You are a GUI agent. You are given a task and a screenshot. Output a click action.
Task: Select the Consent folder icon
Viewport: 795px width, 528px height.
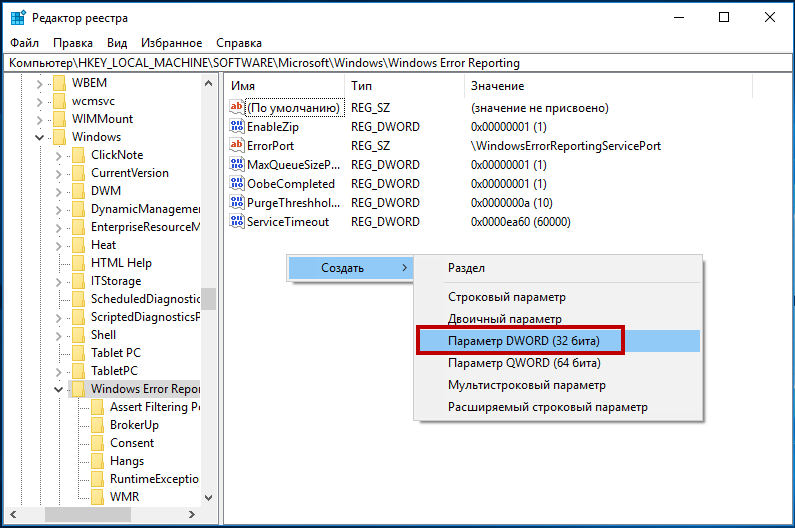click(x=97, y=443)
